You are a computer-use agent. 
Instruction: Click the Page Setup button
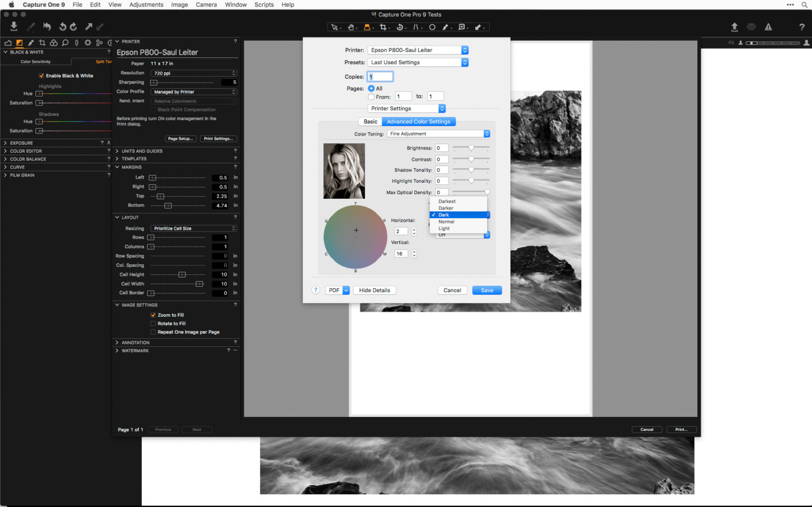pos(181,138)
